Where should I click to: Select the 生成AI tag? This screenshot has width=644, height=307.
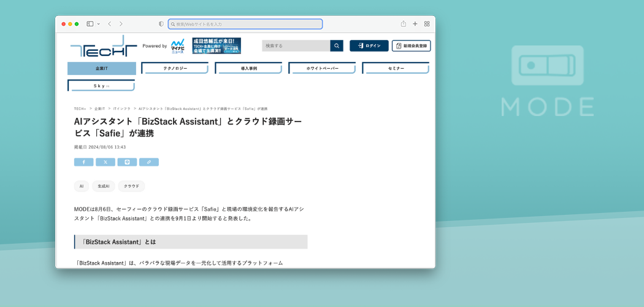pyautogui.click(x=104, y=186)
